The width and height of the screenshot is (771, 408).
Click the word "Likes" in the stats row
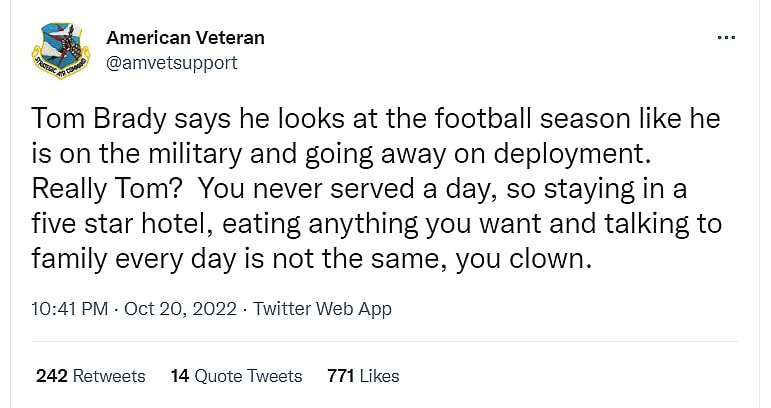380,376
